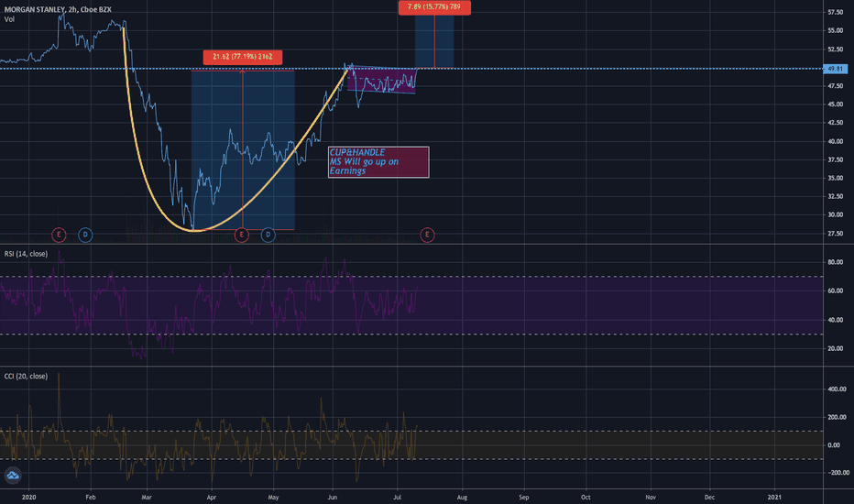Image resolution: width=854 pixels, height=504 pixels.
Task: Click the Mar label on time axis
Action: click(146, 497)
